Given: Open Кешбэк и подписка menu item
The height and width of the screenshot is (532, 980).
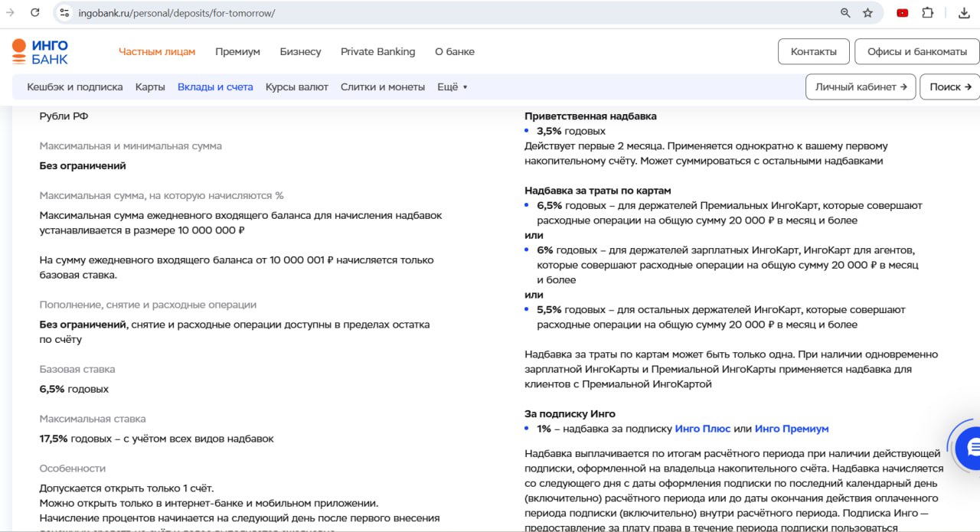Looking at the screenshot, I should pyautogui.click(x=75, y=86).
